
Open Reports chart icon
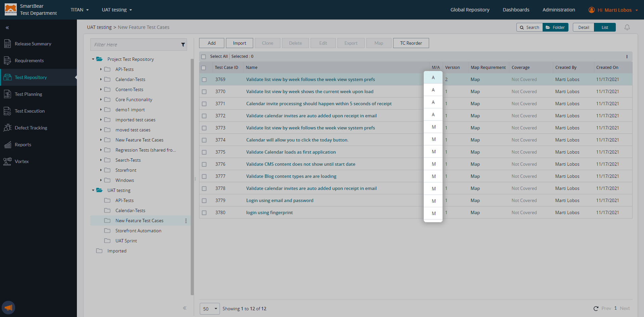click(7, 145)
